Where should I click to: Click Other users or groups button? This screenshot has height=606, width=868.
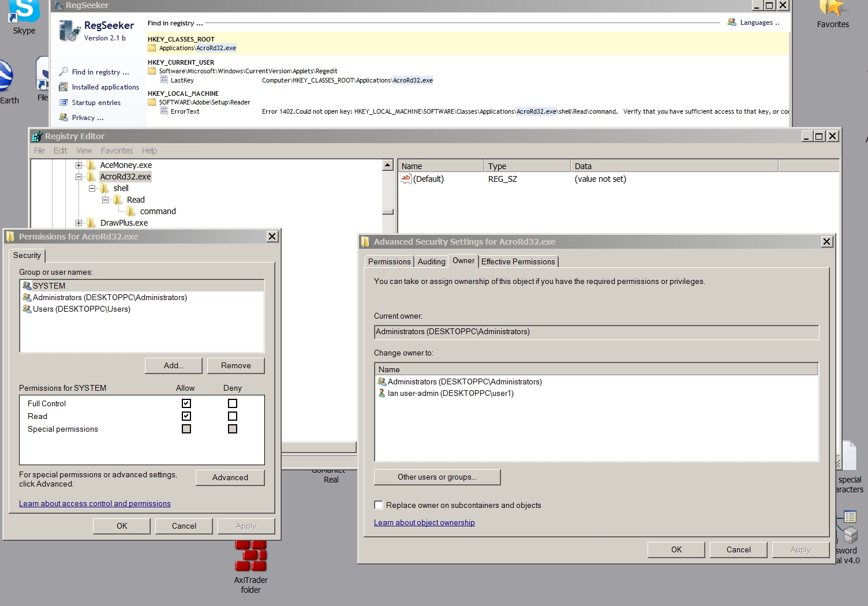(437, 477)
